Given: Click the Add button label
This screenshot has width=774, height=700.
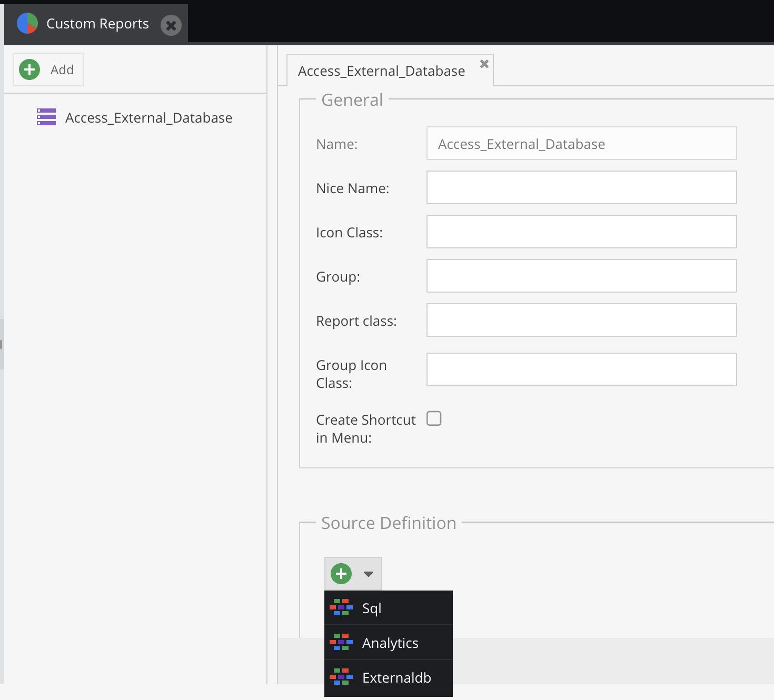Looking at the screenshot, I should pyautogui.click(x=62, y=69).
